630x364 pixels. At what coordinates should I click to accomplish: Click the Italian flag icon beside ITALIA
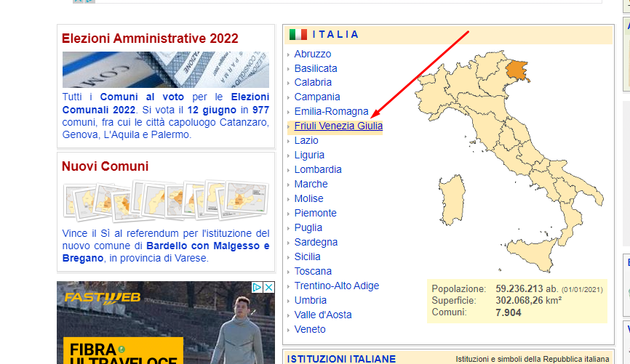pos(298,34)
